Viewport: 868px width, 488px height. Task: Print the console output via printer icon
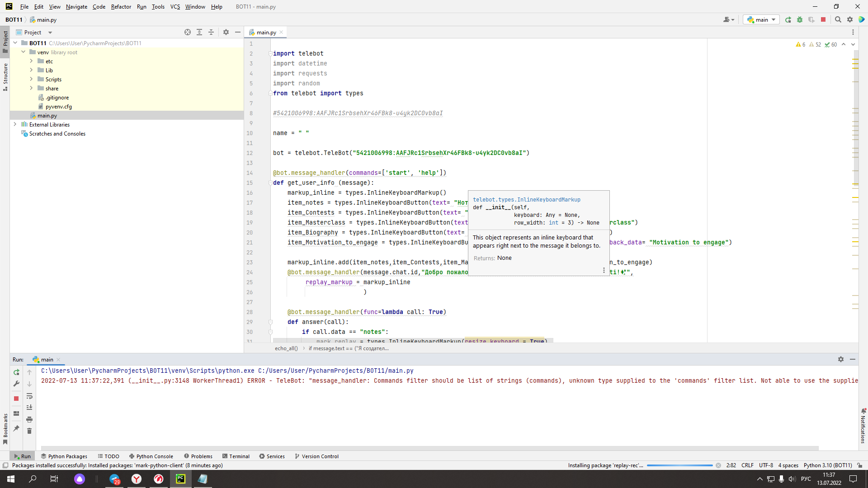(29, 419)
